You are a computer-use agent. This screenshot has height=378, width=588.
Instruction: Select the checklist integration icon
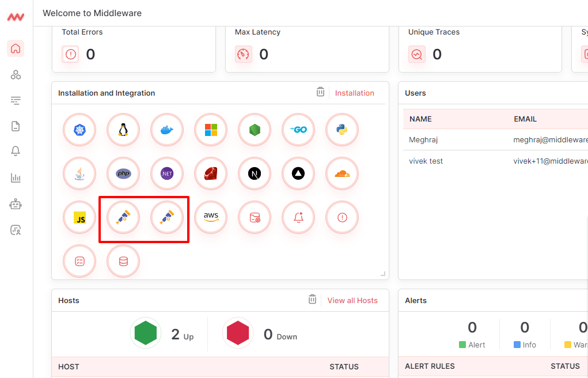point(79,261)
